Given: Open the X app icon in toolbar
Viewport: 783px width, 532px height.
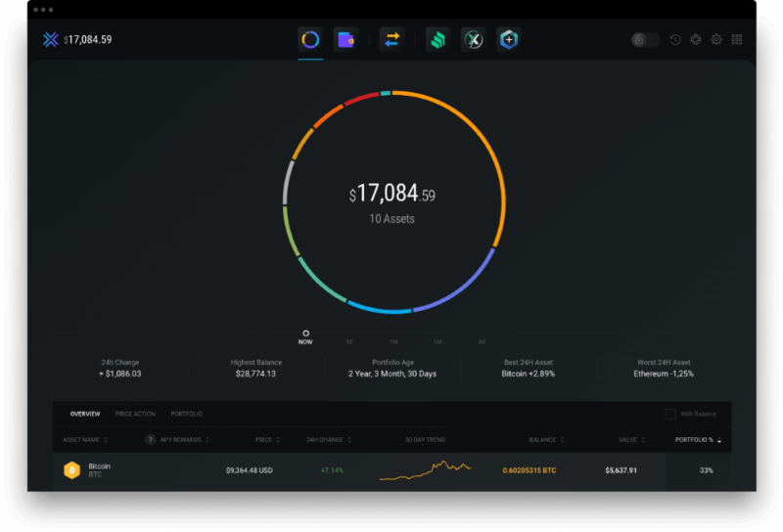Looking at the screenshot, I should click(474, 39).
